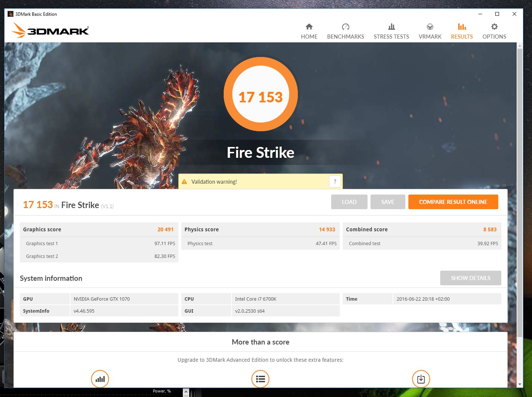
Task: Click the LOAD button
Action: (349, 202)
